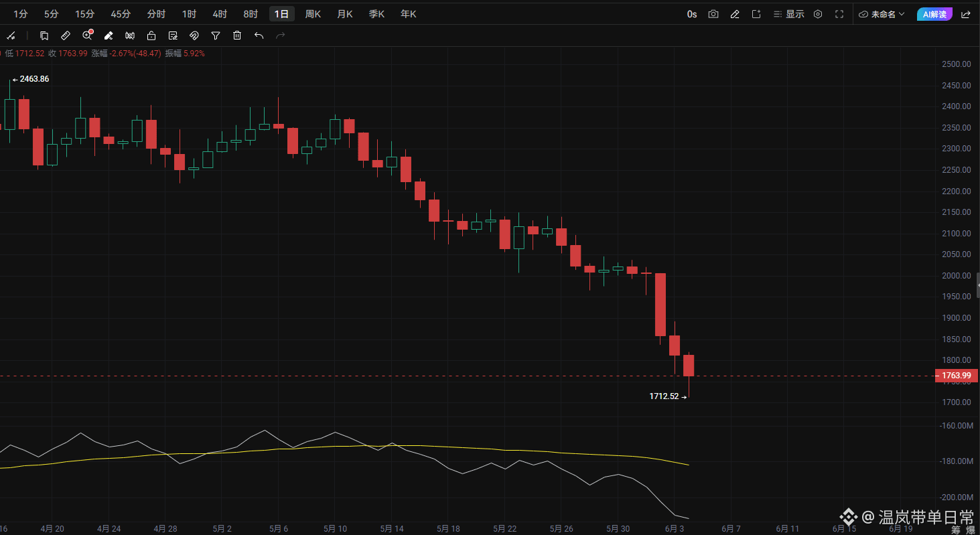This screenshot has height=535, width=980.
Task: Click the 1712.52 low price label
Action: coord(664,396)
